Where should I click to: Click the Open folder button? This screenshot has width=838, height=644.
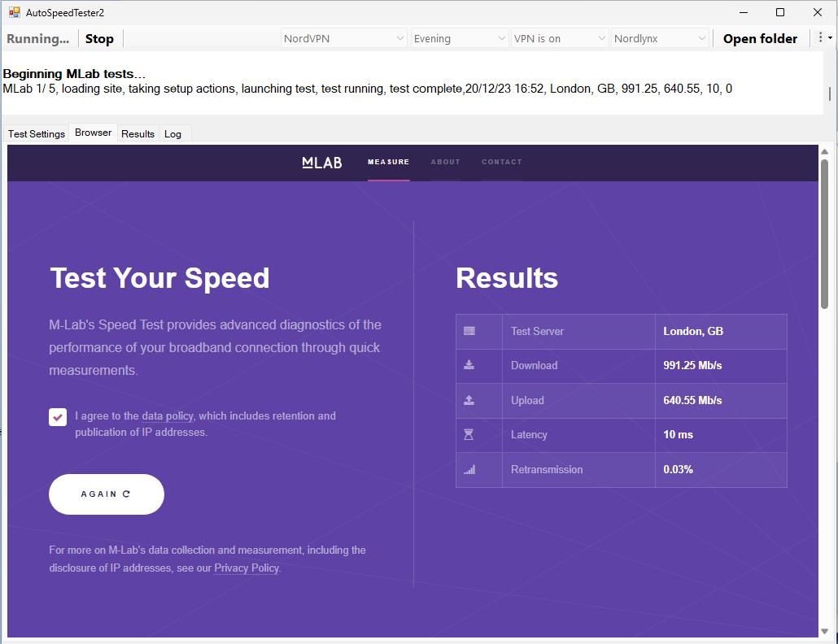coord(760,38)
